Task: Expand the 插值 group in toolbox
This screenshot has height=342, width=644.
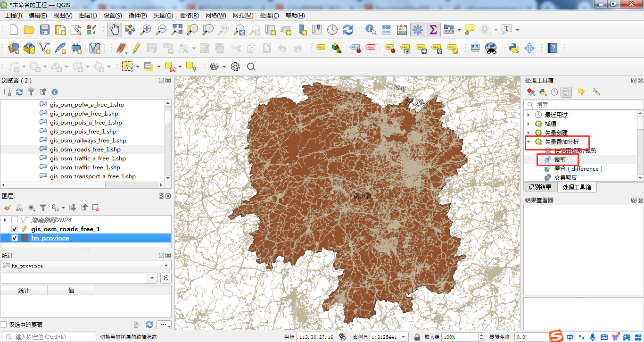Action: [x=528, y=124]
